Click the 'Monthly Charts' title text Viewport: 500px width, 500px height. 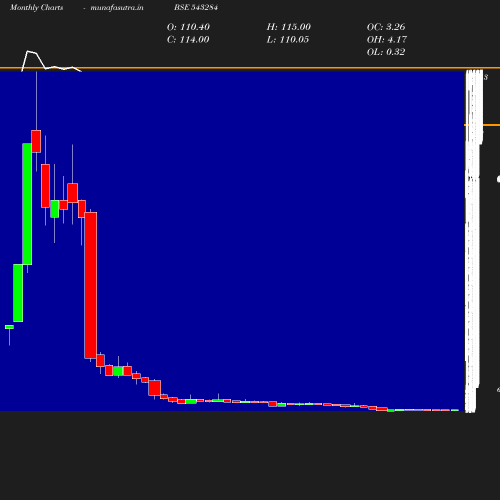36,7
